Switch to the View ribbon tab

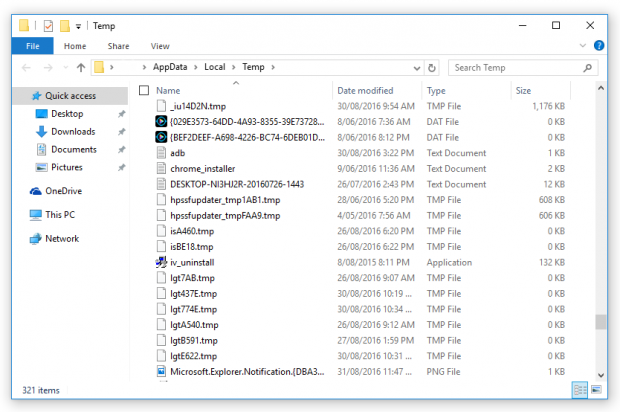pos(159,45)
